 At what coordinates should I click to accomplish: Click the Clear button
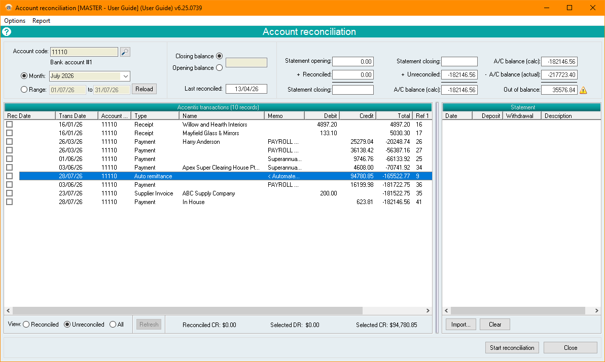(495, 325)
